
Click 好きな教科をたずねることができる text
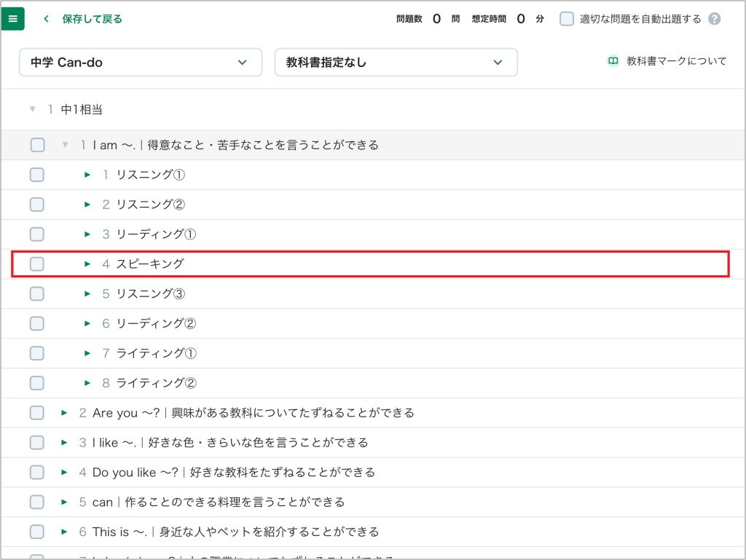click(283, 473)
